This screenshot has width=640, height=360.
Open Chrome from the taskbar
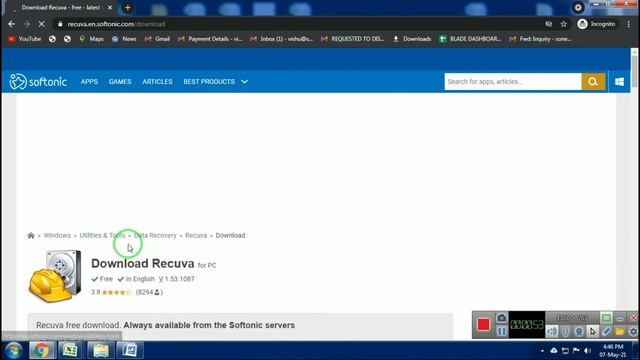click(x=41, y=351)
